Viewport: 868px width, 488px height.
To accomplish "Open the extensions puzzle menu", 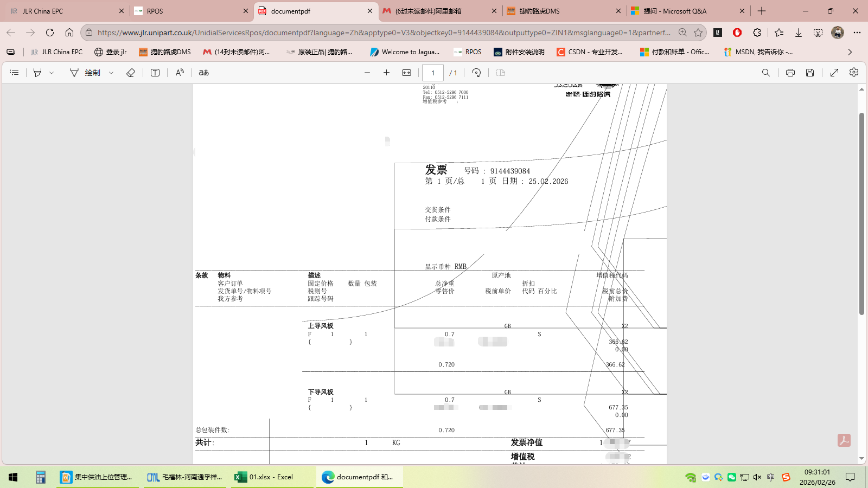I will tap(757, 33).
